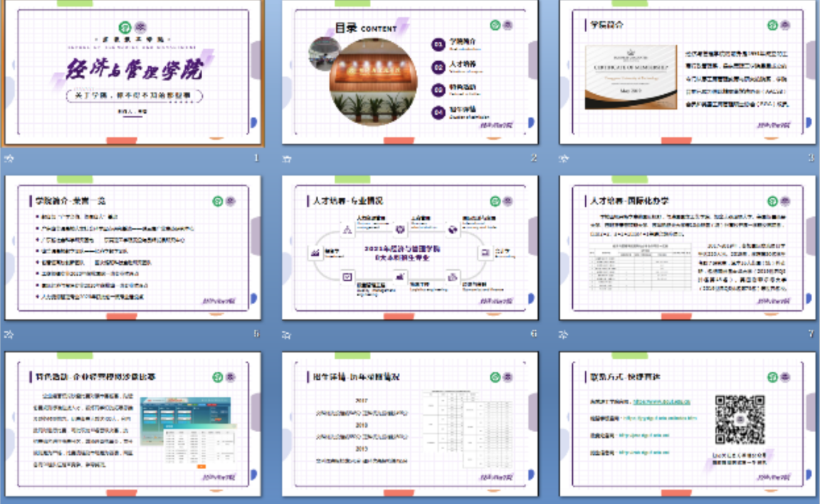Select the title slide 经济与管理学院
The width and height of the screenshot is (820, 504).
(132, 73)
